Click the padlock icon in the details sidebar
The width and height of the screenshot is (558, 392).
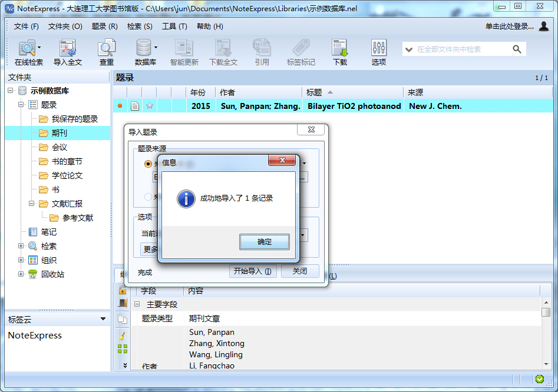(123, 290)
